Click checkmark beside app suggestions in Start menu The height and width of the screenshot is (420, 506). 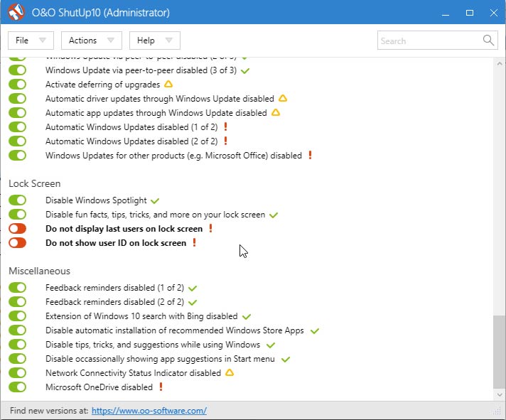286,360
